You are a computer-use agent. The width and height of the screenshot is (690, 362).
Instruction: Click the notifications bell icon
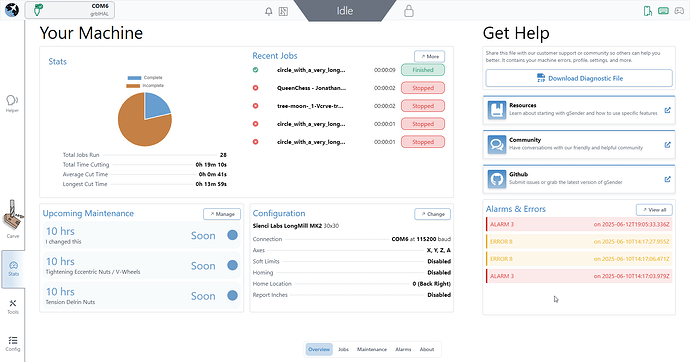coord(268,11)
